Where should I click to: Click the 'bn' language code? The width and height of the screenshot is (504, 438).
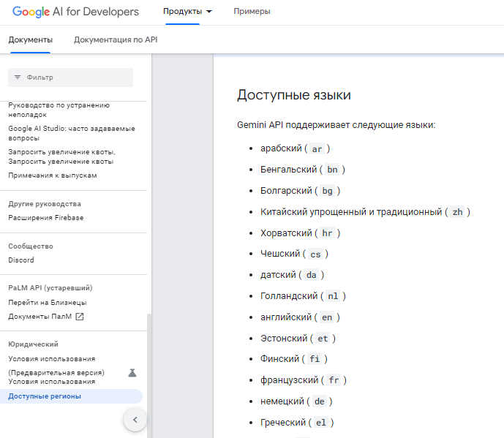[x=332, y=170]
